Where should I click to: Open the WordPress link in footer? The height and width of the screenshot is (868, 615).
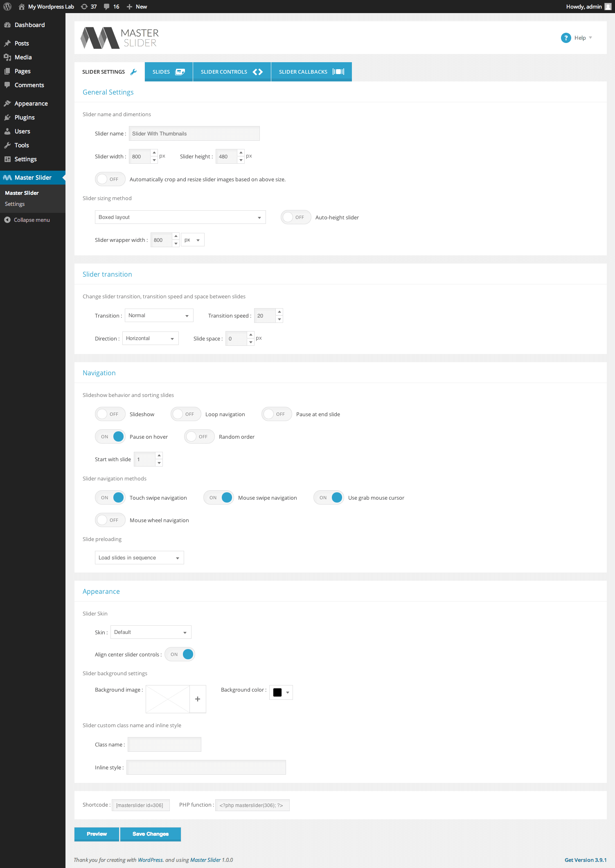[150, 860]
